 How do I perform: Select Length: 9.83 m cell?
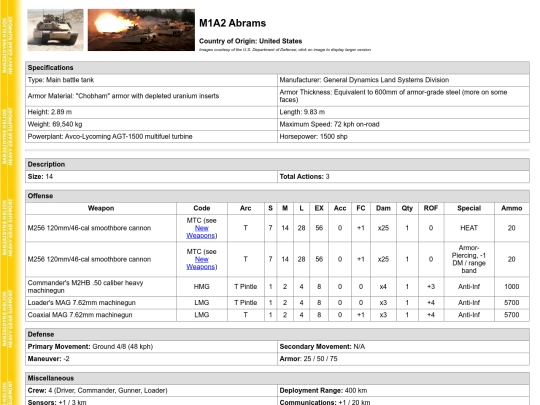[x=403, y=112]
